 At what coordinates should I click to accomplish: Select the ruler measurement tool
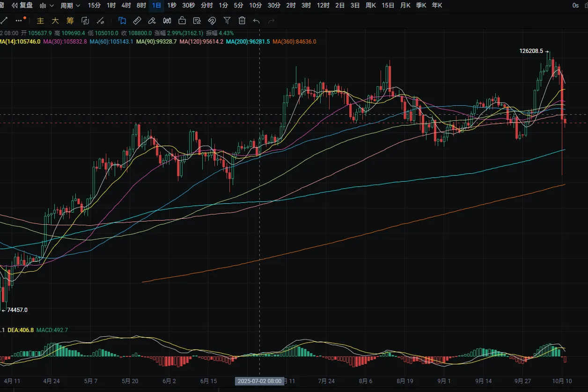pos(137,21)
